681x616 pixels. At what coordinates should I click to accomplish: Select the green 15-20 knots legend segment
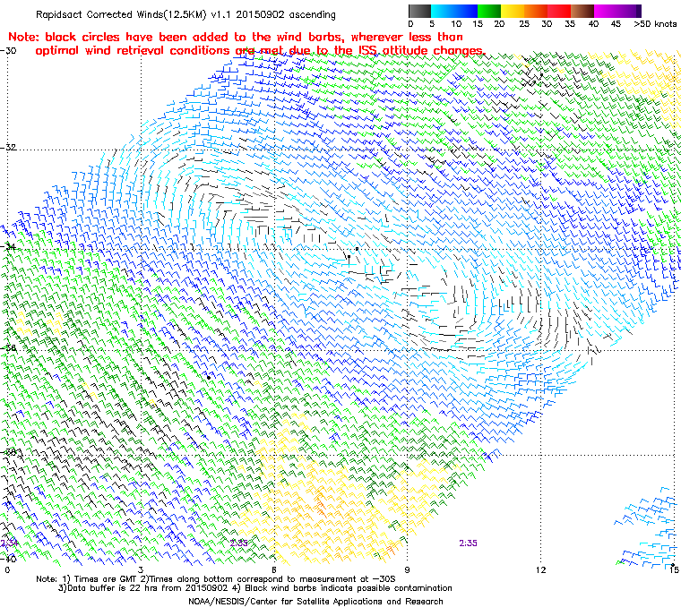coord(489,11)
